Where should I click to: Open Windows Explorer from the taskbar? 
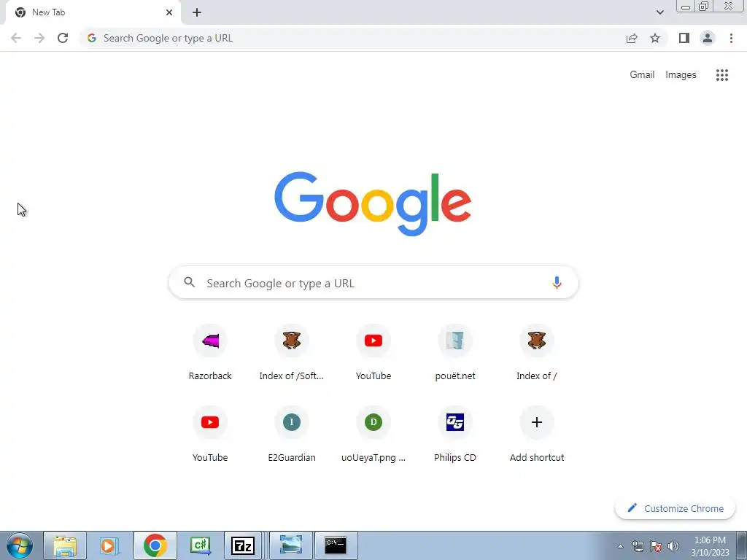point(65,545)
